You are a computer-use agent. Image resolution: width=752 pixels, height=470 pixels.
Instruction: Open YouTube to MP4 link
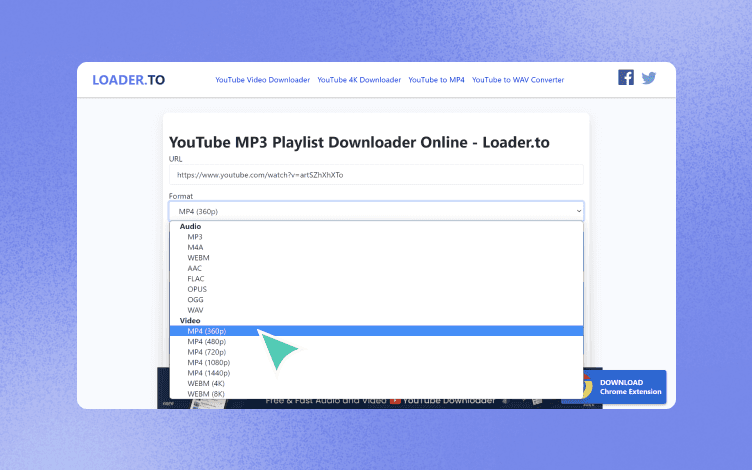(436, 80)
